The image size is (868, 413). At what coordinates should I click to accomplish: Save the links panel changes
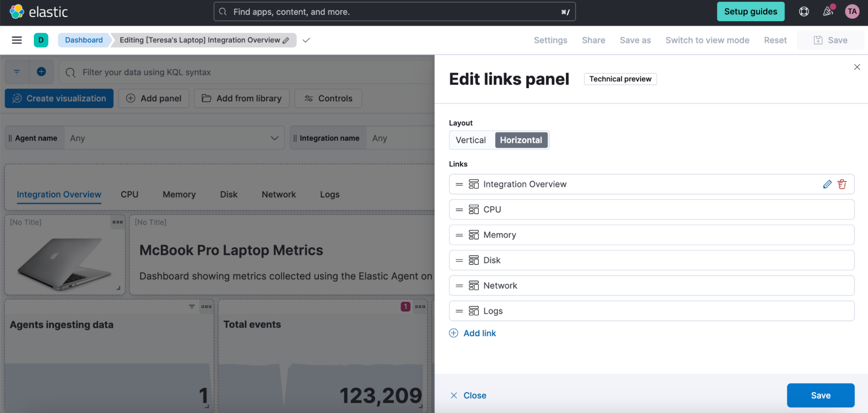click(x=820, y=395)
